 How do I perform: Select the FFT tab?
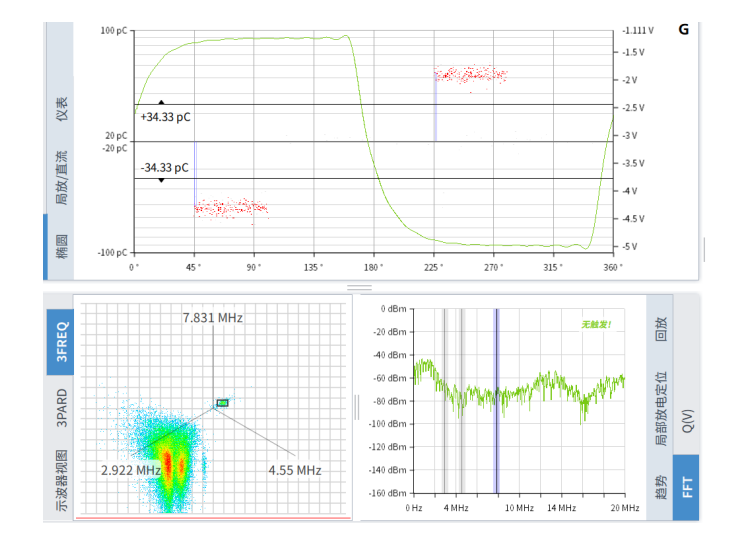point(687,488)
